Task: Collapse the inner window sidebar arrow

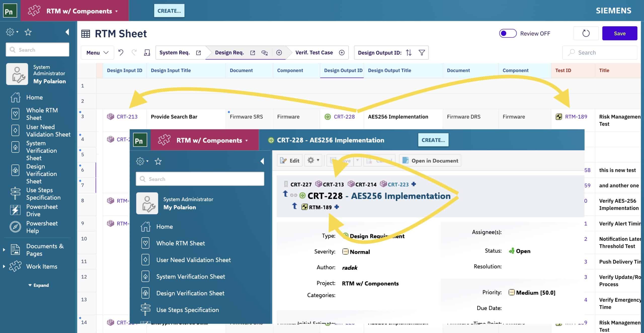Action: click(262, 161)
